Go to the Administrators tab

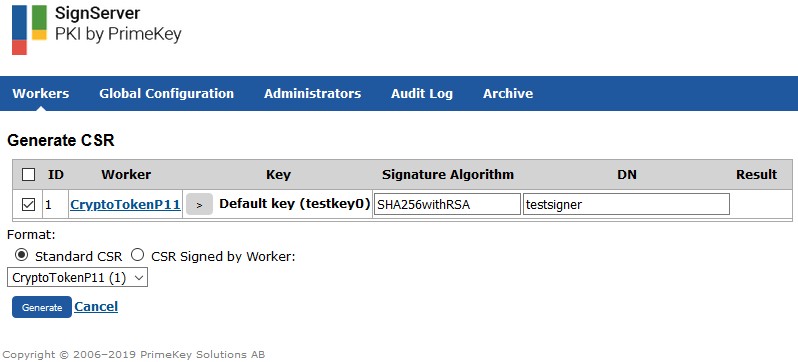tap(312, 94)
